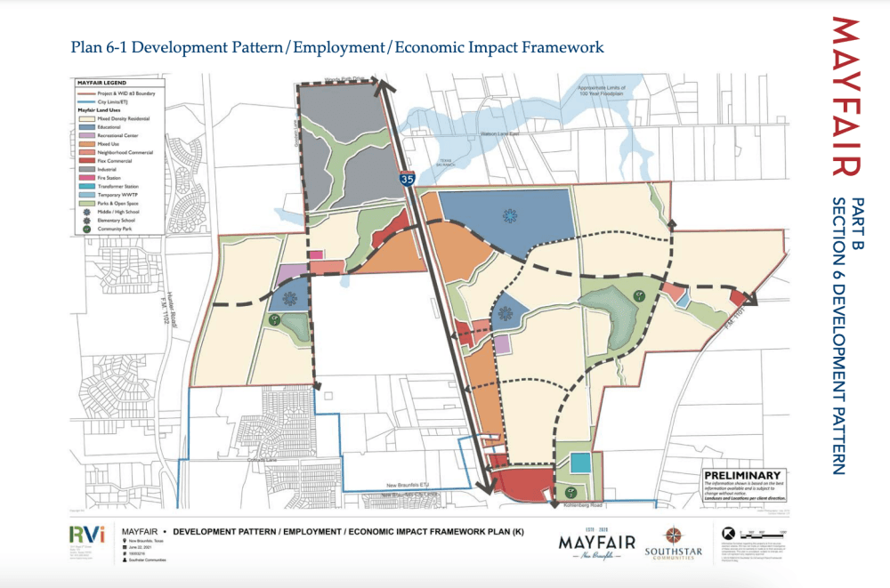The height and width of the screenshot is (588, 890).
Task: Click the Flex Commercial red legend swatch
Action: tap(87, 161)
